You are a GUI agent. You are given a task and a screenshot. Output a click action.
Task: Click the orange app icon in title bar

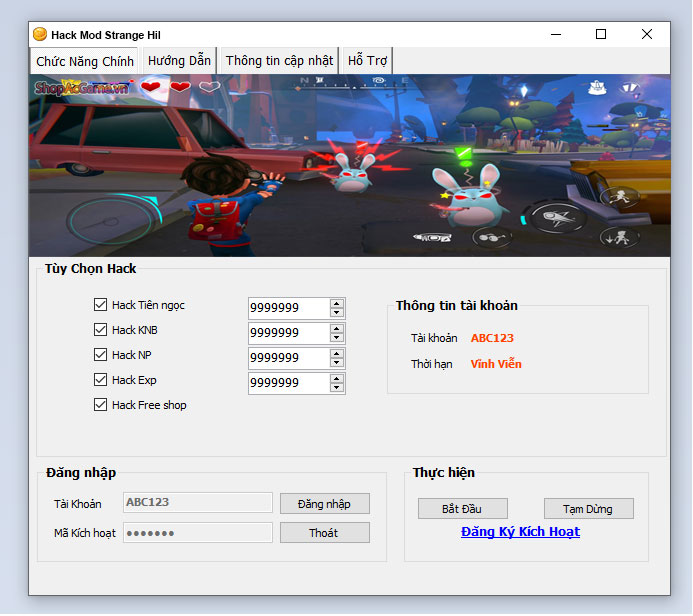(40, 34)
